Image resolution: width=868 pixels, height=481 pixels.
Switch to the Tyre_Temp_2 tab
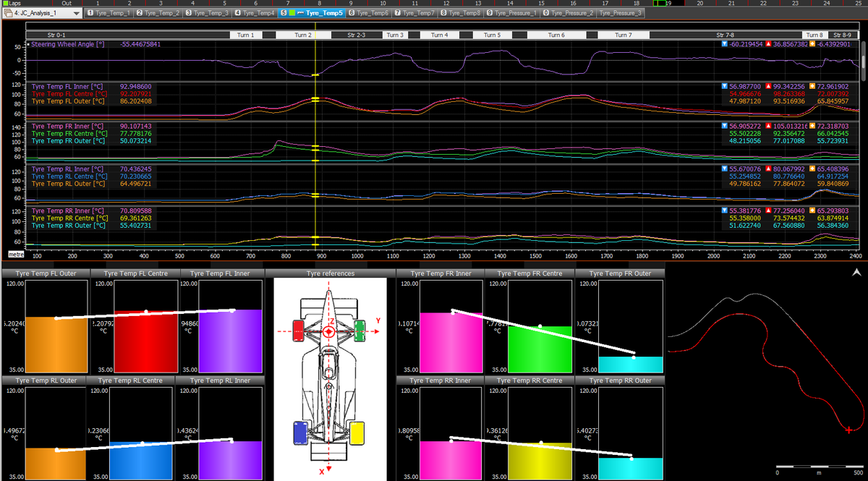coord(158,13)
